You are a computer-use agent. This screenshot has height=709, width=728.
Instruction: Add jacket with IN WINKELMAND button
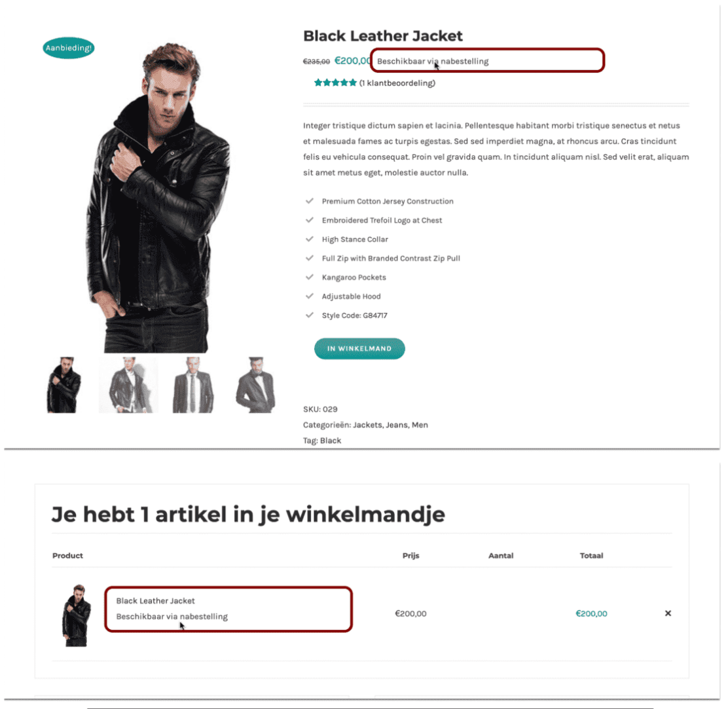tap(359, 349)
